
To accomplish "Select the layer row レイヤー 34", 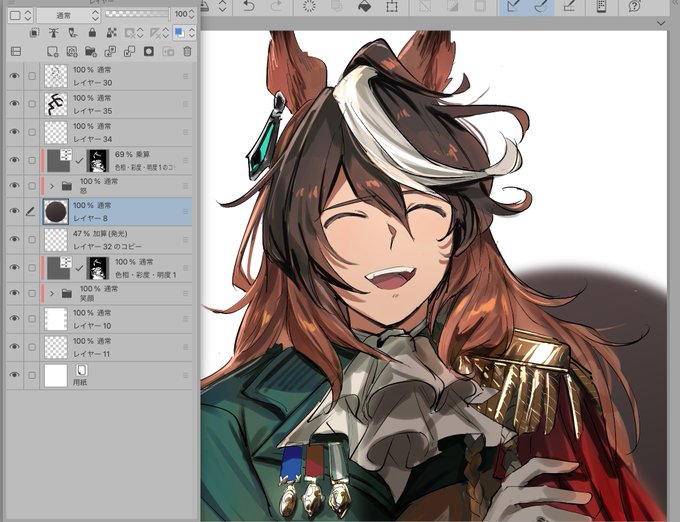I will 99,132.
